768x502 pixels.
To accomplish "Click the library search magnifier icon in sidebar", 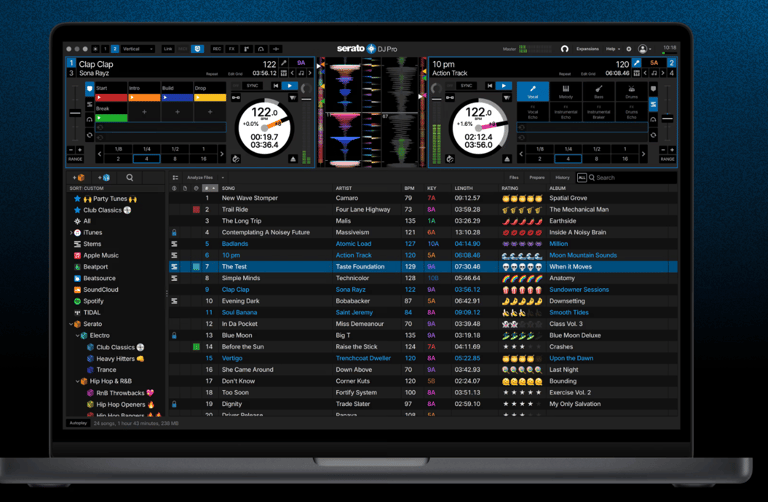I will point(129,177).
